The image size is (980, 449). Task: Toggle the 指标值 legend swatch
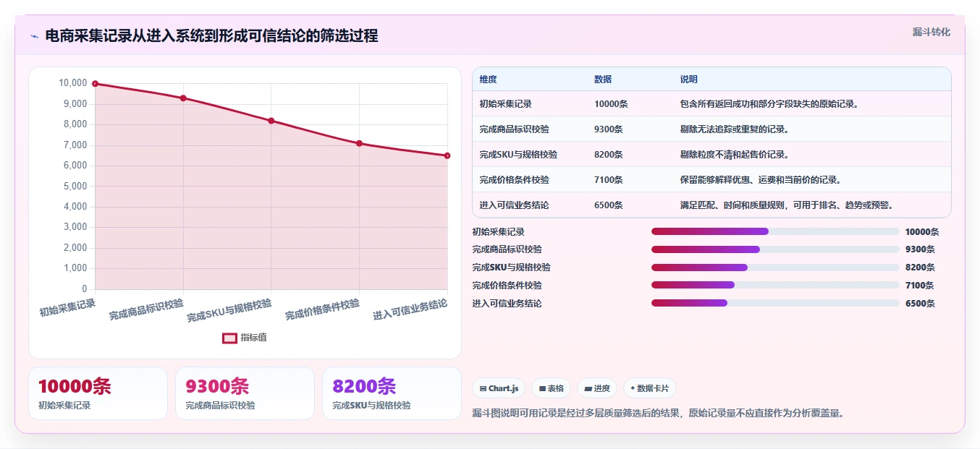click(x=229, y=338)
